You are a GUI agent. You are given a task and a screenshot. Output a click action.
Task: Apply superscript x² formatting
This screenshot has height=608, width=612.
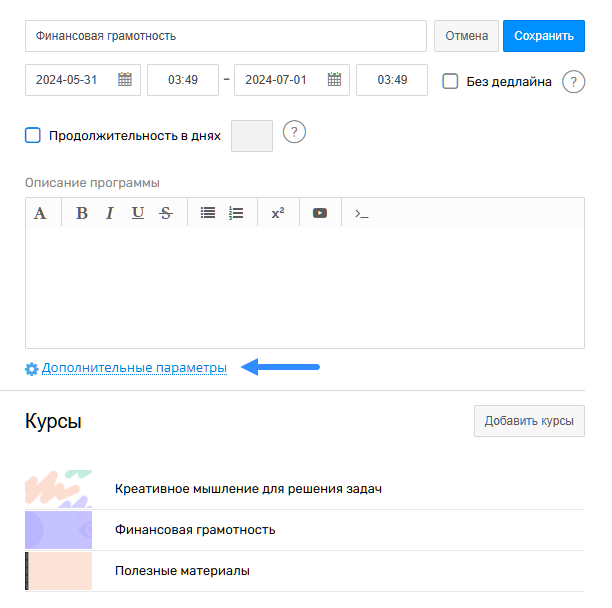pos(278,213)
